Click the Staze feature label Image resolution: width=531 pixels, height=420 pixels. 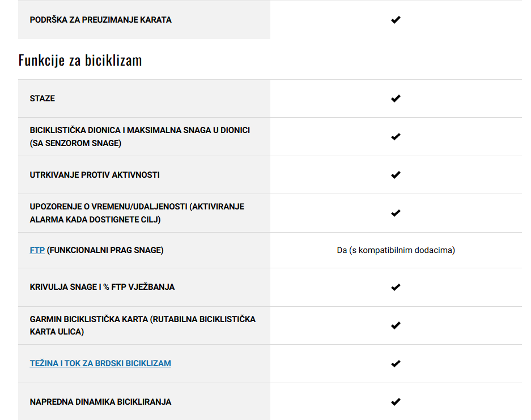tap(43, 98)
